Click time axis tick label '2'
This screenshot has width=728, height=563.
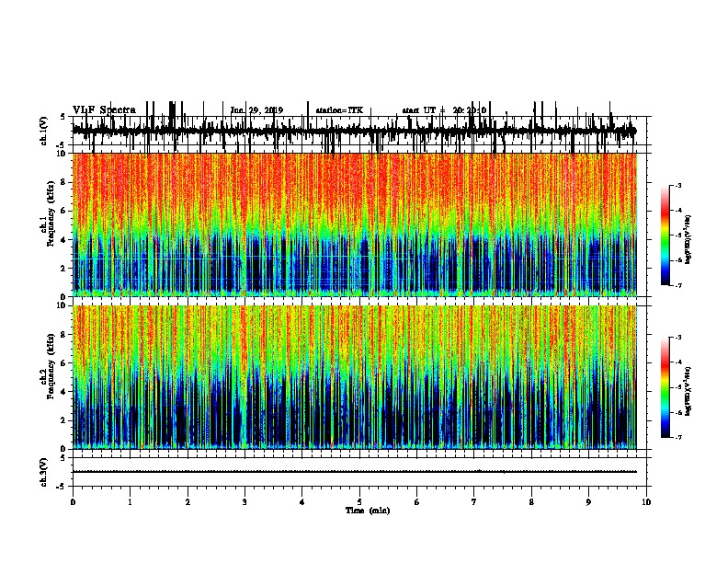click(x=188, y=502)
